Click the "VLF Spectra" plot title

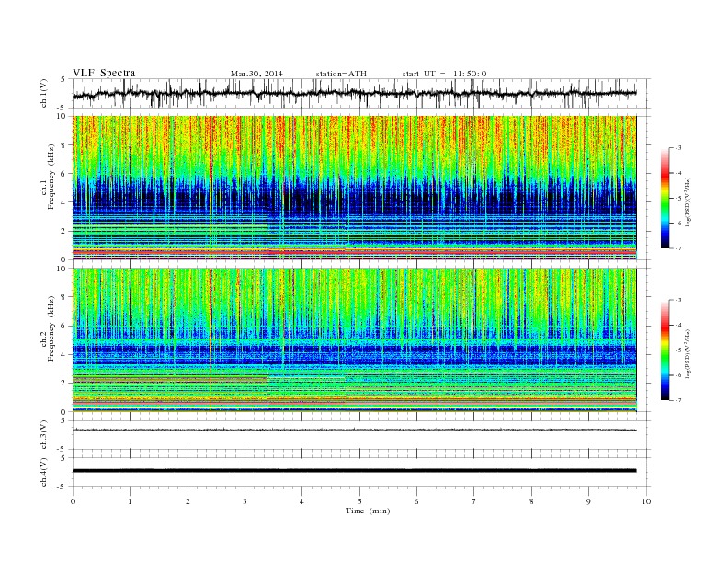point(104,73)
